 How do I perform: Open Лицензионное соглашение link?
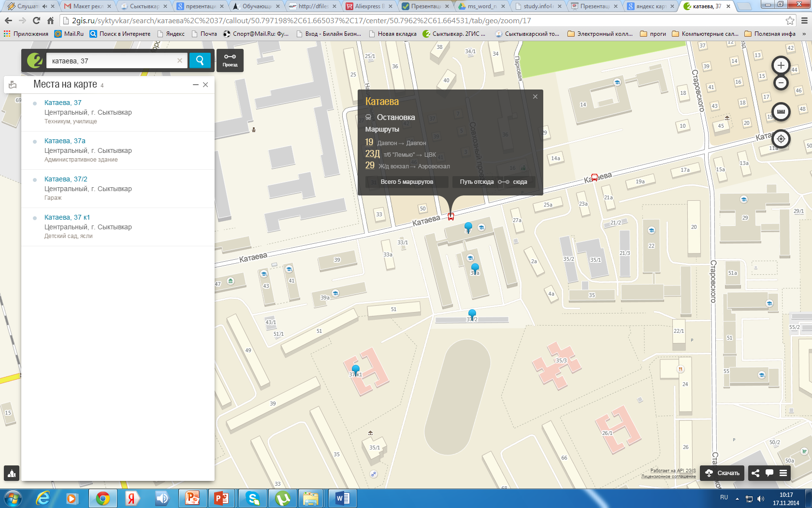click(x=668, y=477)
